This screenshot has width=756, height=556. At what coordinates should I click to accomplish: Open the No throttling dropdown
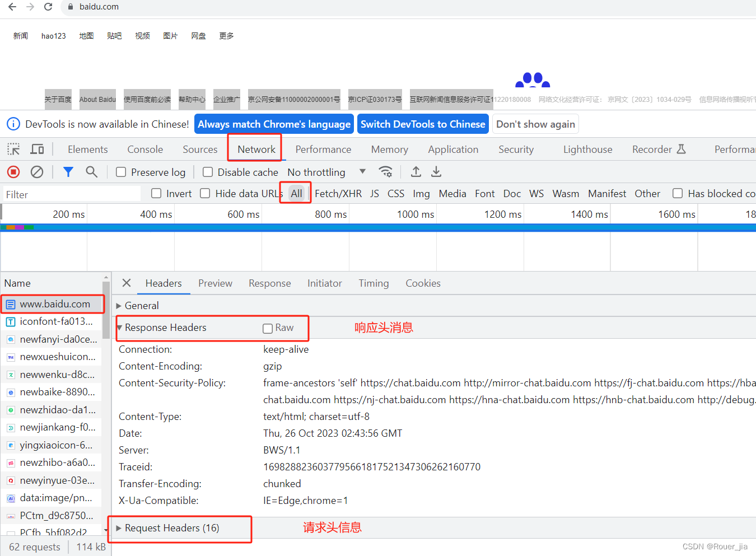tap(326, 172)
